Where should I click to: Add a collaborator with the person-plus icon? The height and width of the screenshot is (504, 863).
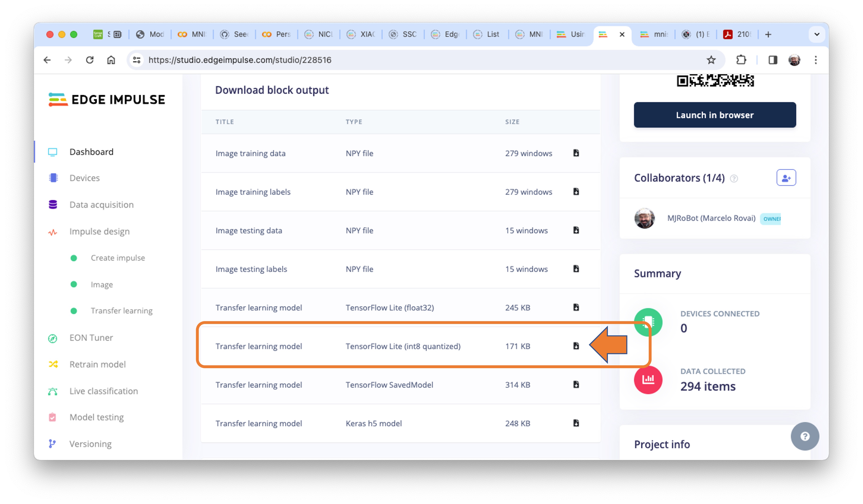pos(786,178)
